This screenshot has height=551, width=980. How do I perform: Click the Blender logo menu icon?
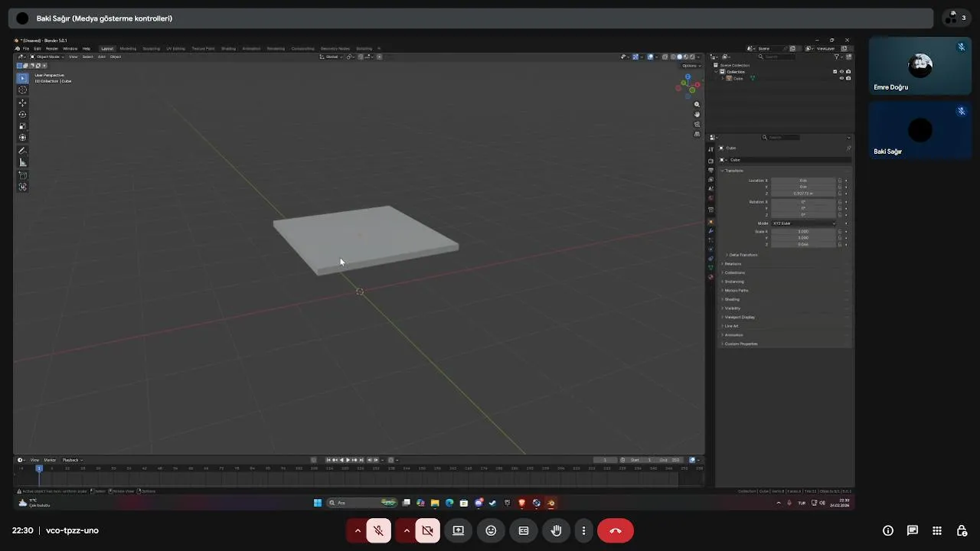pyautogui.click(x=18, y=48)
